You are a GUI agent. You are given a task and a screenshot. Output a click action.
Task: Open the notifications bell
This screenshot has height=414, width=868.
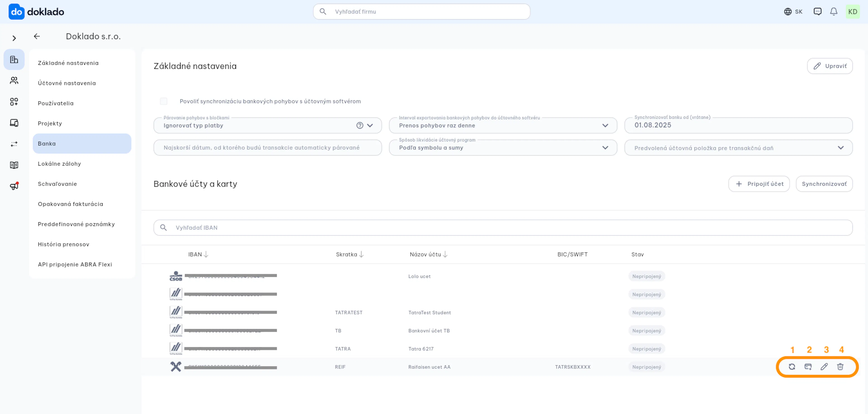click(834, 12)
